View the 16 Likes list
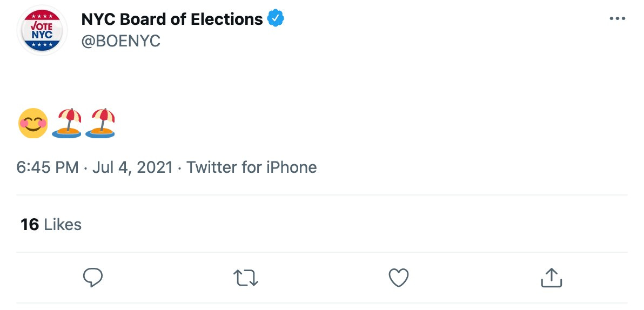Screen dimensions: 644x310 click(x=51, y=225)
